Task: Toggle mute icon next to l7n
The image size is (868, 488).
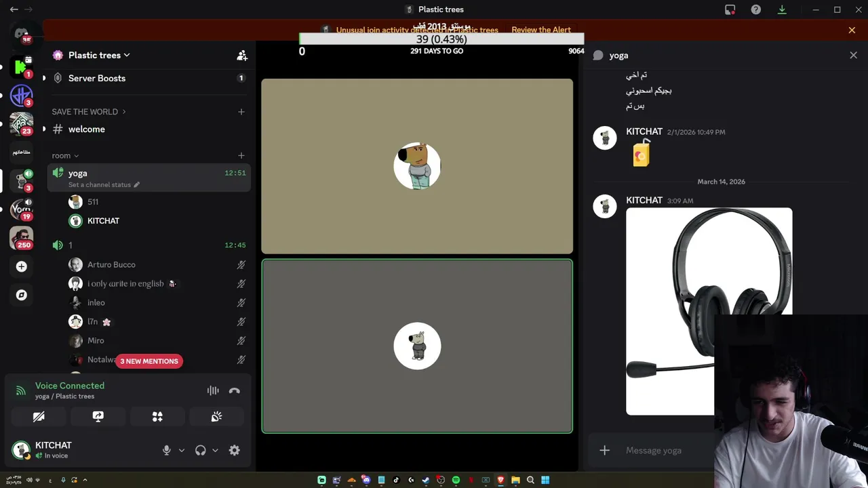Action: click(241, 322)
